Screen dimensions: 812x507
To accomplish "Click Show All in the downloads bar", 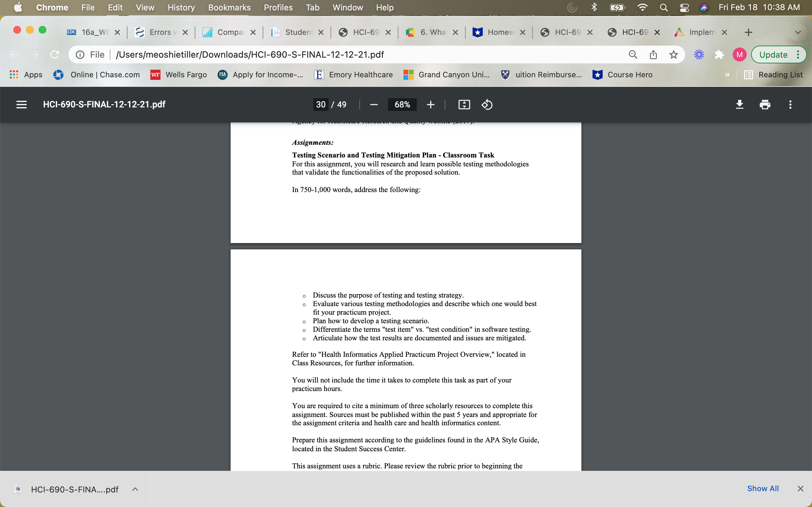I will coord(763,488).
